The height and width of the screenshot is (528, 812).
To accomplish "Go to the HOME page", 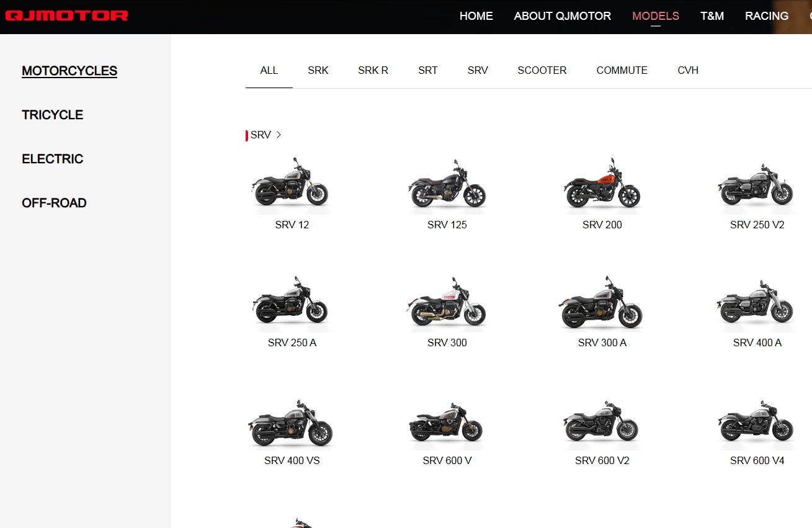I will [x=476, y=16].
